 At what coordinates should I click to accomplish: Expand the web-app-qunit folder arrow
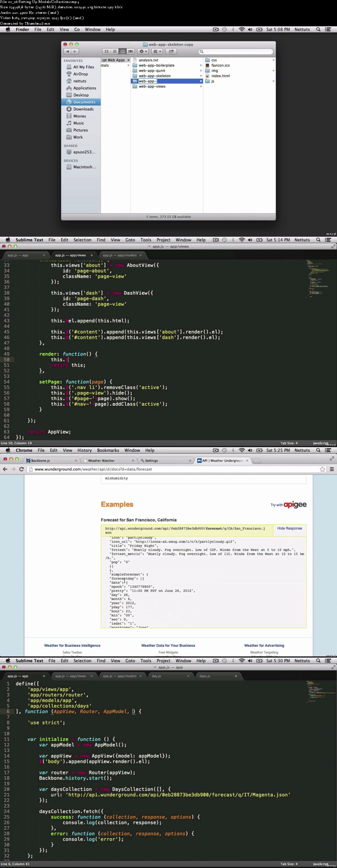coord(201,71)
